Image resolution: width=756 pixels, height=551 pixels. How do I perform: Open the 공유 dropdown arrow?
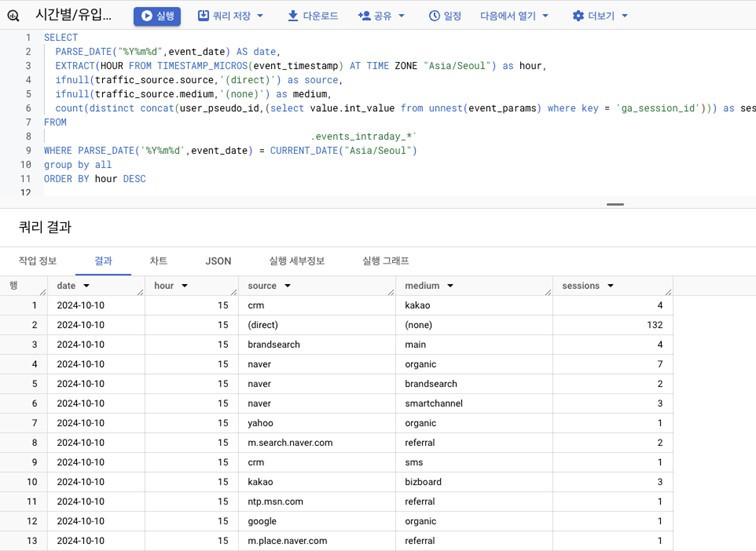tap(401, 16)
